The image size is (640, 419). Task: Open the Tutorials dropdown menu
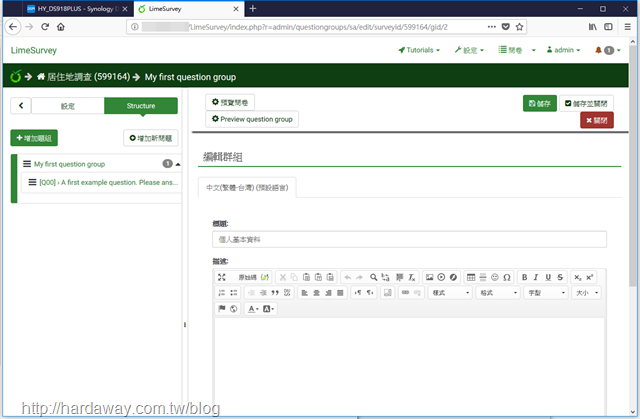tap(419, 50)
